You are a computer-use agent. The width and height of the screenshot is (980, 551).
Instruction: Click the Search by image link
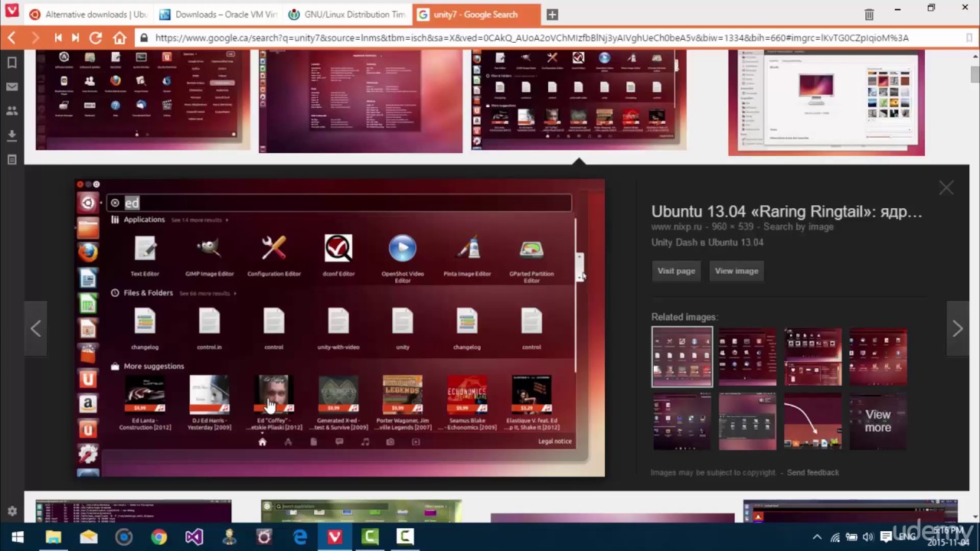(x=799, y=227)
